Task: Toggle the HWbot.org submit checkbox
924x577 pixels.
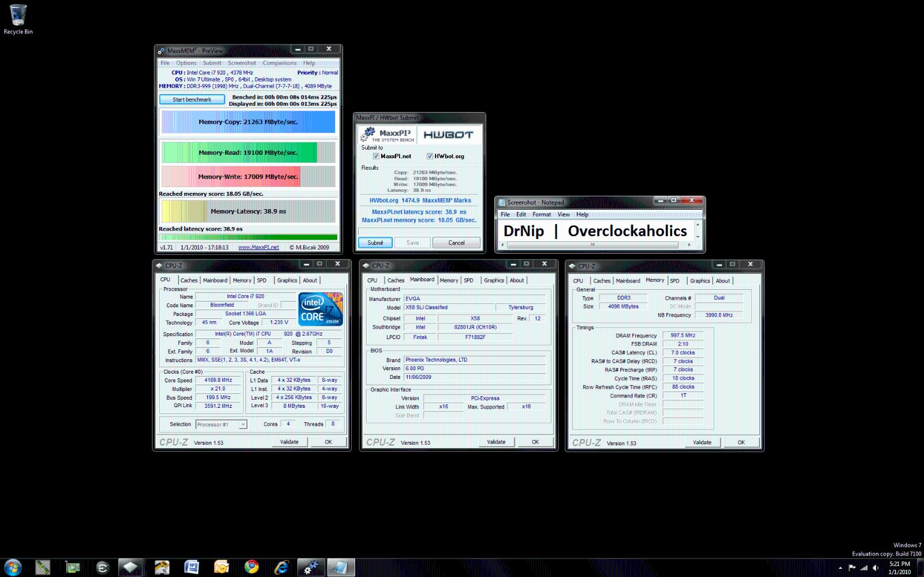Action: click(430, 156)
